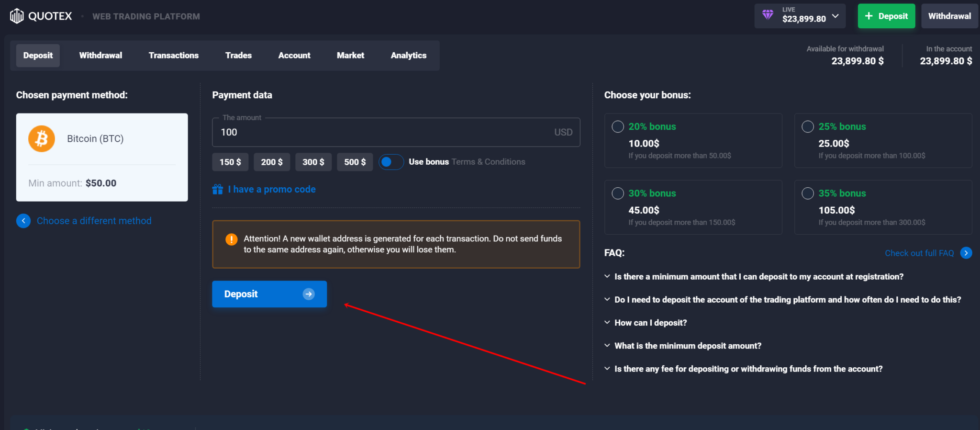
Task: Toggle the Use bonus switch
Action: click(x=391, y=162)
